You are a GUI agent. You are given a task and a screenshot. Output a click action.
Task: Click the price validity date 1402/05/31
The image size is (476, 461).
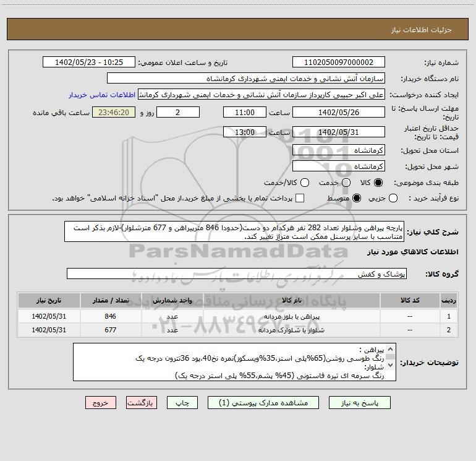[x=339, y=132]
